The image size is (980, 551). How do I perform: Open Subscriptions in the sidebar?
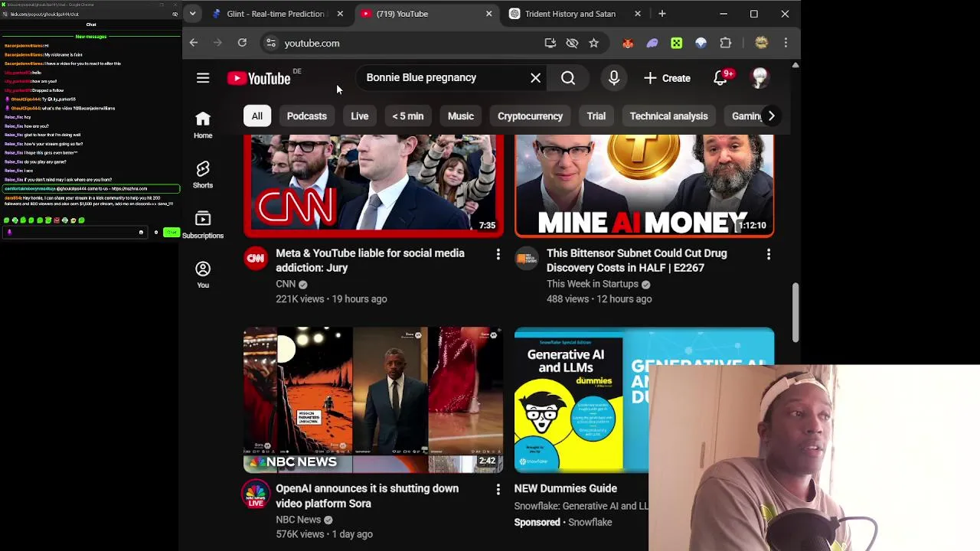click(x=203, y=225)
